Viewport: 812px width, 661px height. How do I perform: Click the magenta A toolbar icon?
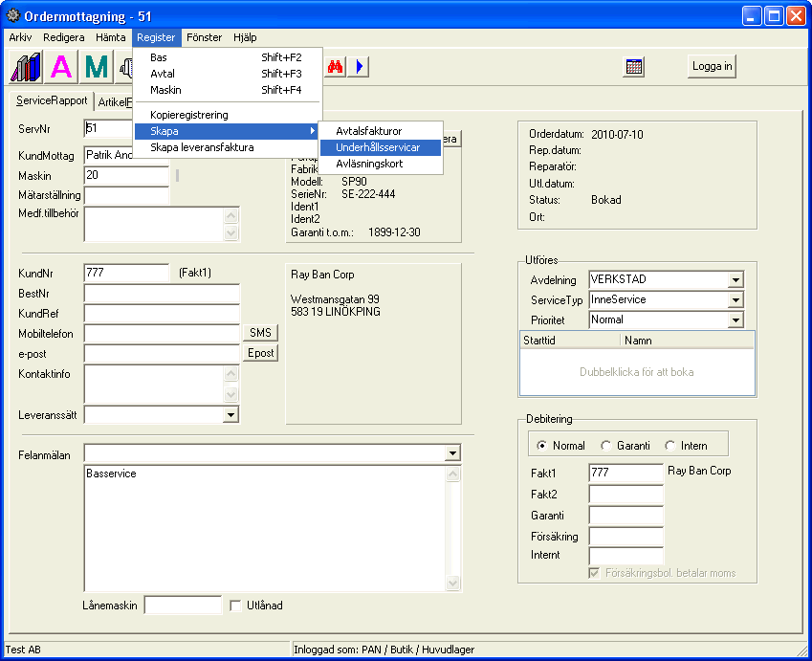(x=61, y=67)
